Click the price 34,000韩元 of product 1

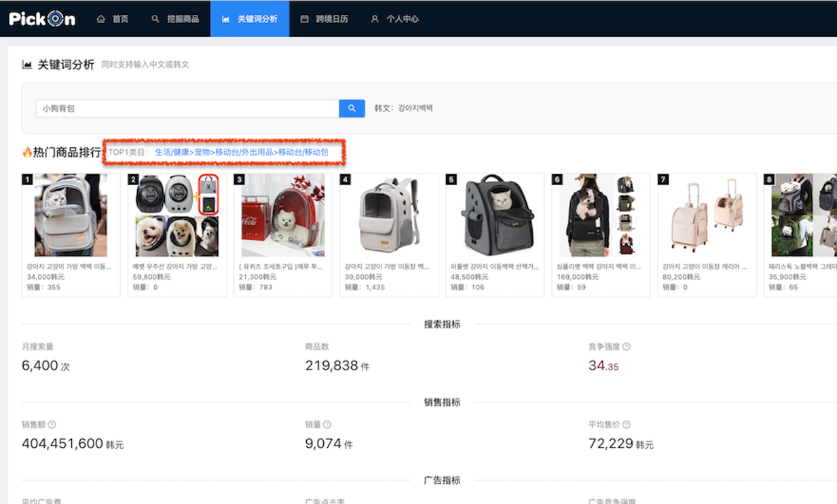tap(45, 277)
